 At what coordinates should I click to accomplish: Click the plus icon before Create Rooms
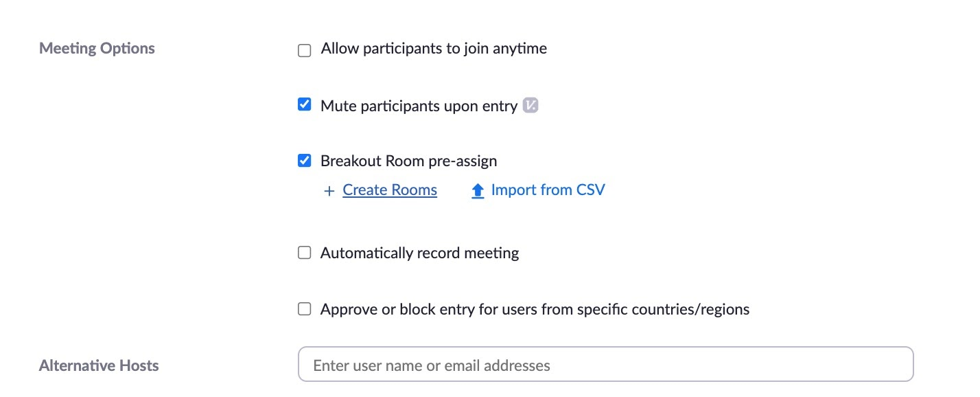pos(329,191)
